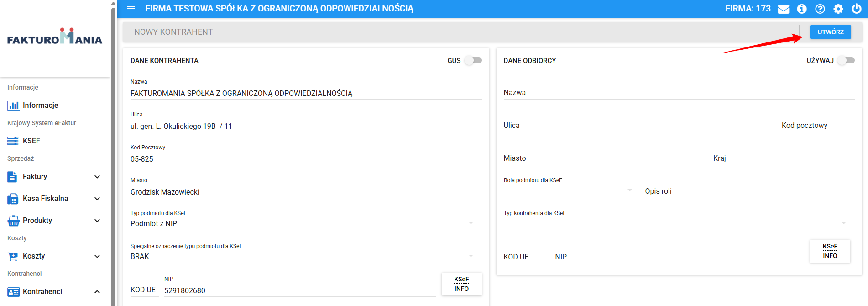Click the contractor KOD UE field
Viewport: 868px width, 306px height.
[144, 290]
